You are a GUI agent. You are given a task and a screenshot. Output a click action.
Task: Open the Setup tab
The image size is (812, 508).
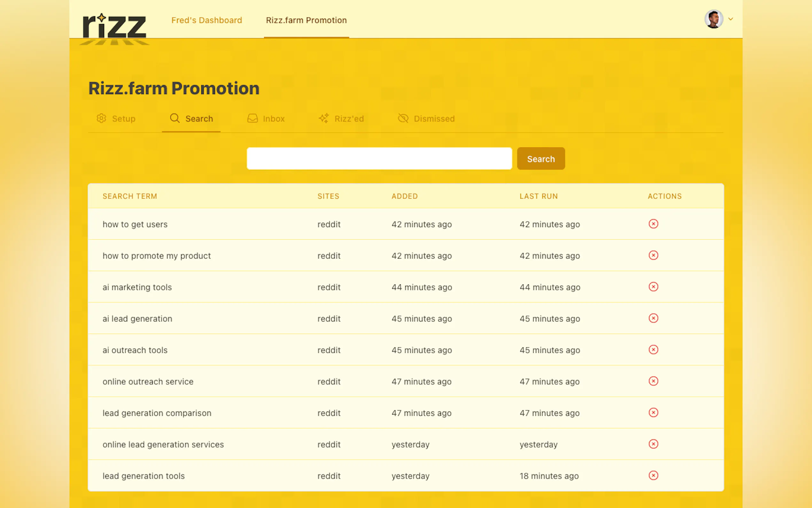point(116,119)
